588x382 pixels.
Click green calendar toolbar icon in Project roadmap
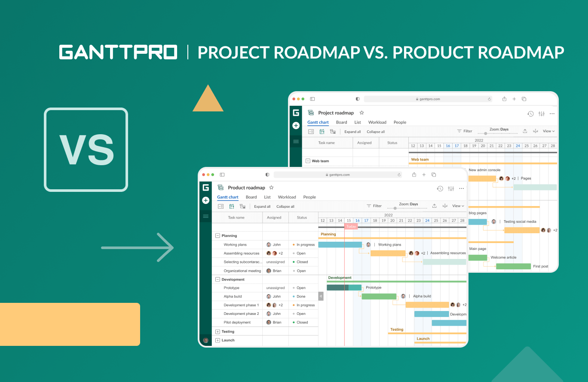(322, 132)
